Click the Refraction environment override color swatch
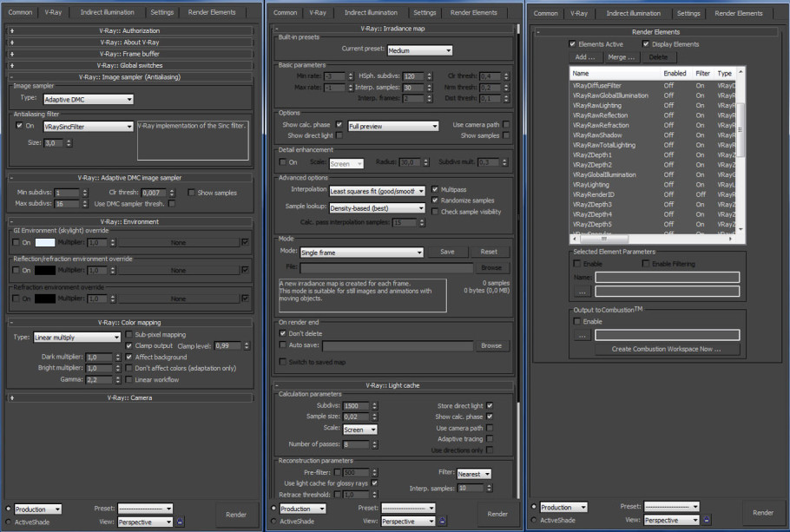The image size is (790, 532). (x=45, y=299)
